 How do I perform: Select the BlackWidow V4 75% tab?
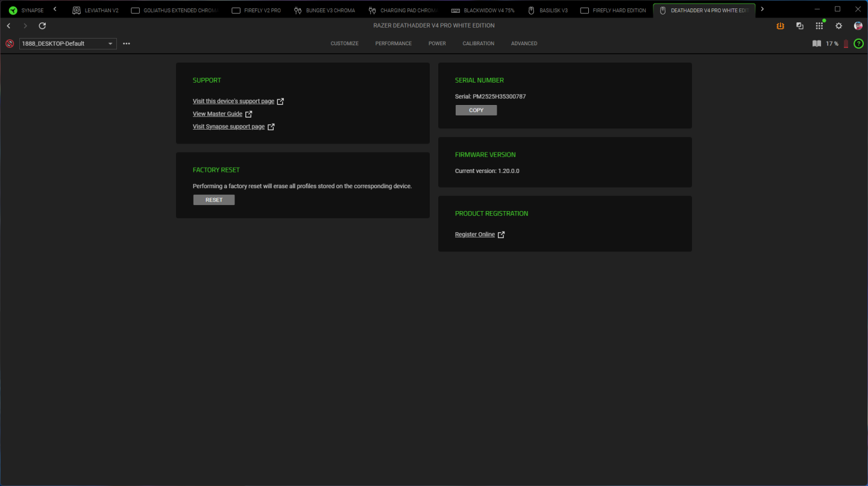(x=482, y=10)
